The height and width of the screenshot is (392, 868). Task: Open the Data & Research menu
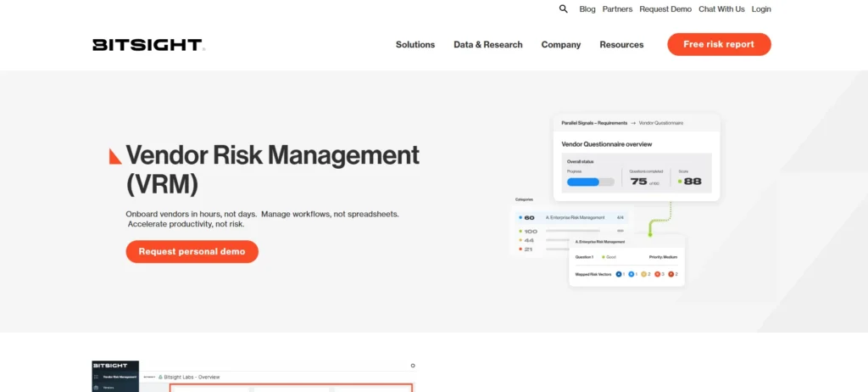click(488, 44)
